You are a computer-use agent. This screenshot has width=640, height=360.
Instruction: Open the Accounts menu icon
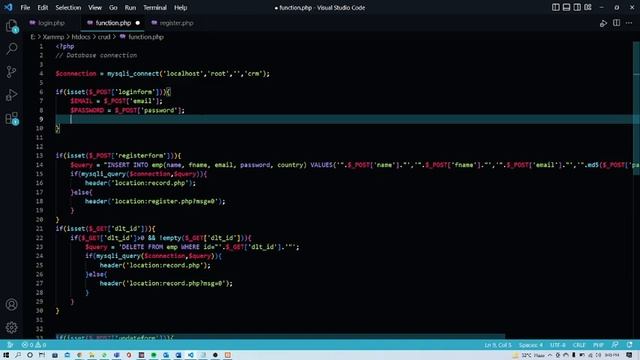click(11, 304)
